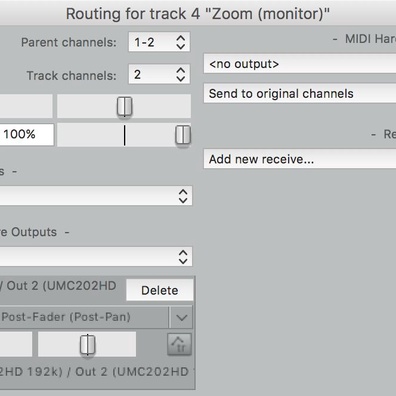Open the add new send dropdown above Outputs
This screenshot has width=396, height=396.
[96, 196]
